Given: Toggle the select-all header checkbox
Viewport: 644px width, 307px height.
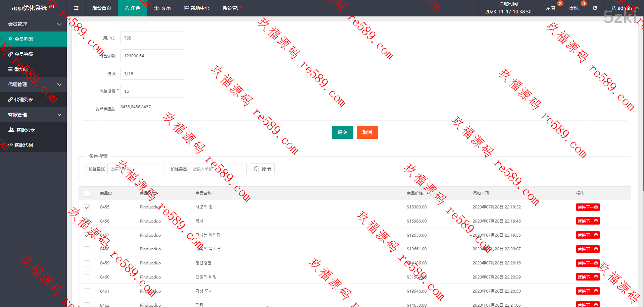Looking at the screenshot, I should tap(87, 193).
